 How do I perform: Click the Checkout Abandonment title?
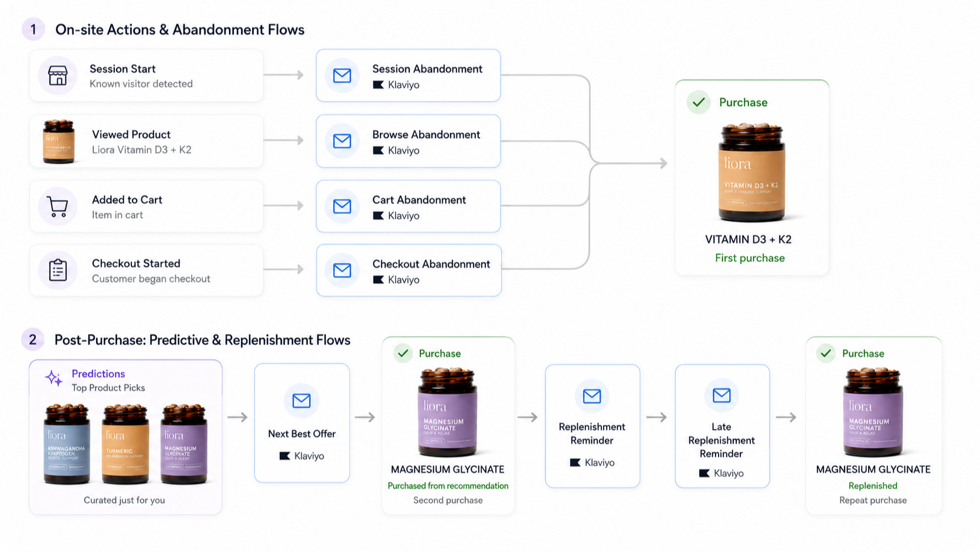431,264
